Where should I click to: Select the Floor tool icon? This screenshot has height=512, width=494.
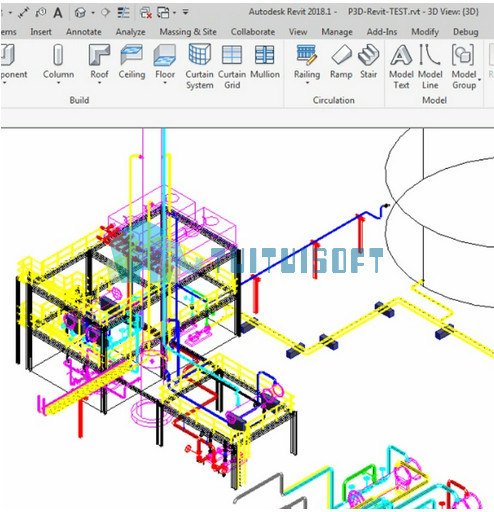[x=165, y=55]
